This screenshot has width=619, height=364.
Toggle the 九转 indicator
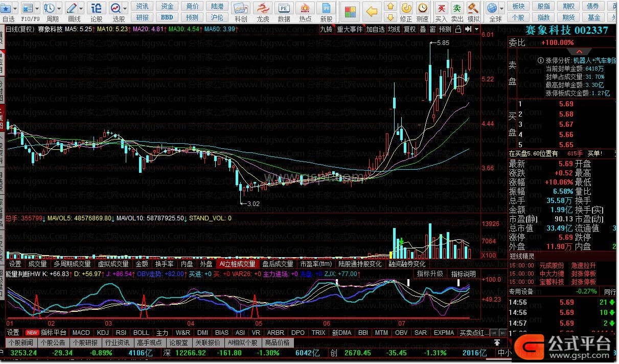coord(326,29)
